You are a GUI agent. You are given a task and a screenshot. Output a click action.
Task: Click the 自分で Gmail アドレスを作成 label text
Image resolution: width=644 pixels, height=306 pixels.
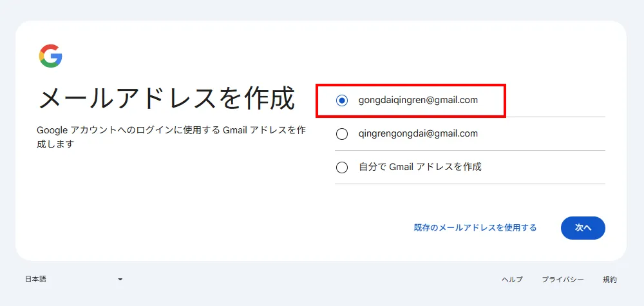click(420, 167)
